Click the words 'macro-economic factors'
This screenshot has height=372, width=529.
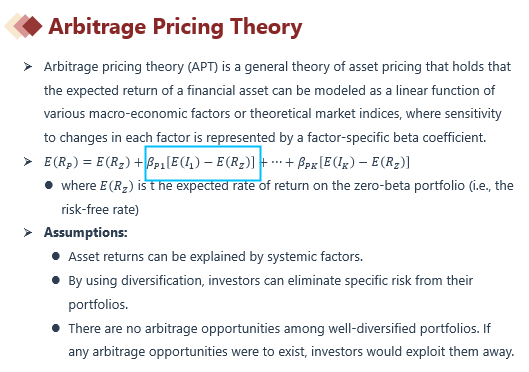coord(160,114)
